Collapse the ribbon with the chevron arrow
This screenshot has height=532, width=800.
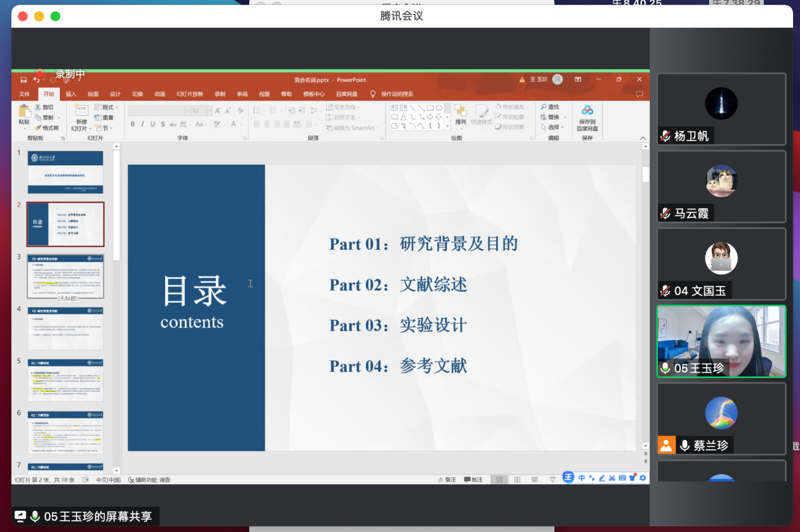(x=643, y=138)
